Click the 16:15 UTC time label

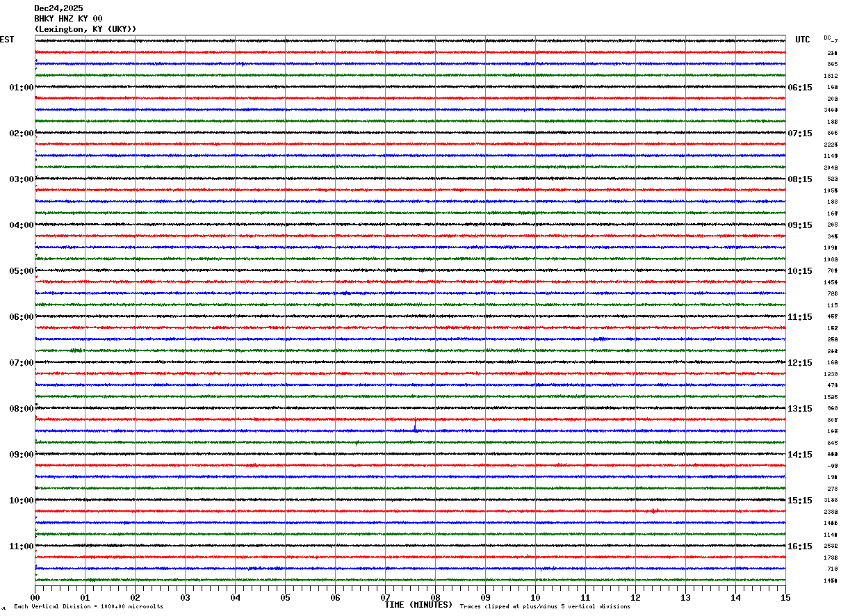click(800, 546)
